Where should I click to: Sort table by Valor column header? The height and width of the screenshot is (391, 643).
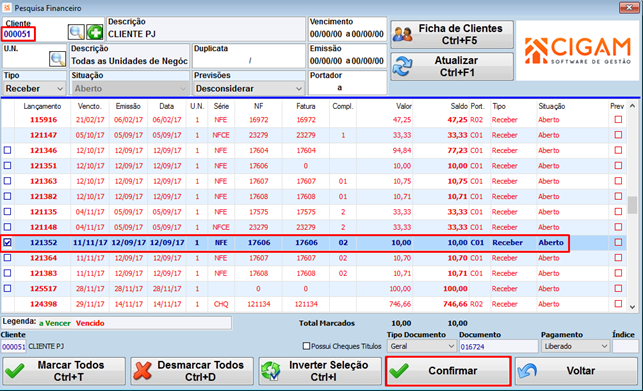click(x=404, y=106)
